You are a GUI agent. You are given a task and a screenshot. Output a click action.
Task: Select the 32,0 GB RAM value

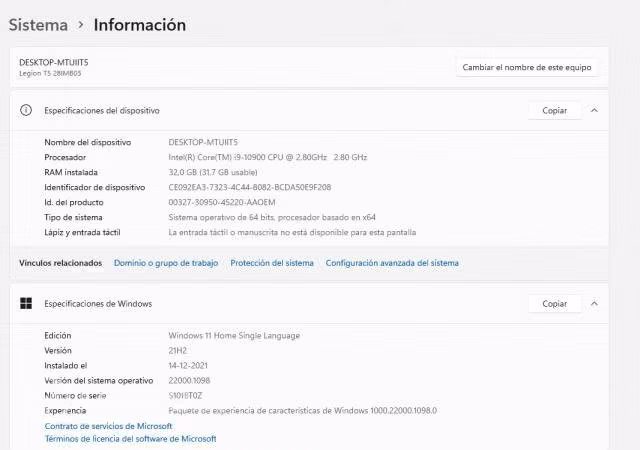213,172
